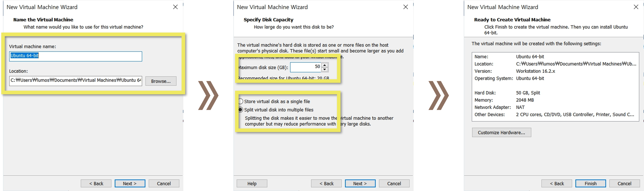The width and height of the screenshot is (644, 191).
Task: Close the Name the Virtual Machine wizard
Action: [x=175, y=7]
